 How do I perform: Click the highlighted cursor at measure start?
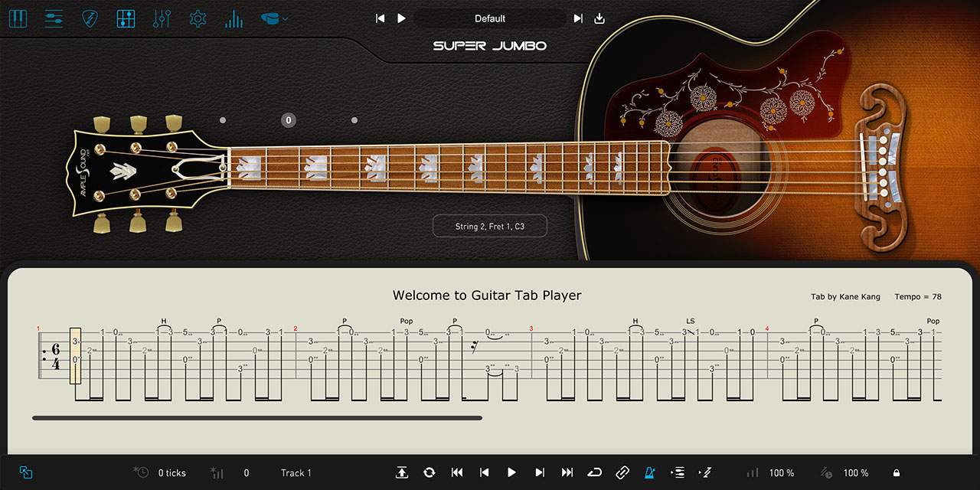[76, 355]
